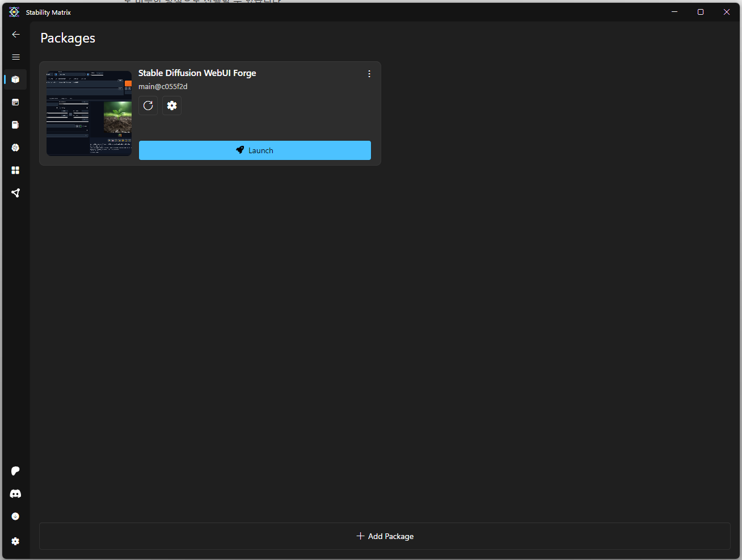Open the Discord icon in sidebar
Viewport: 742px width, 560px height.
15,494
